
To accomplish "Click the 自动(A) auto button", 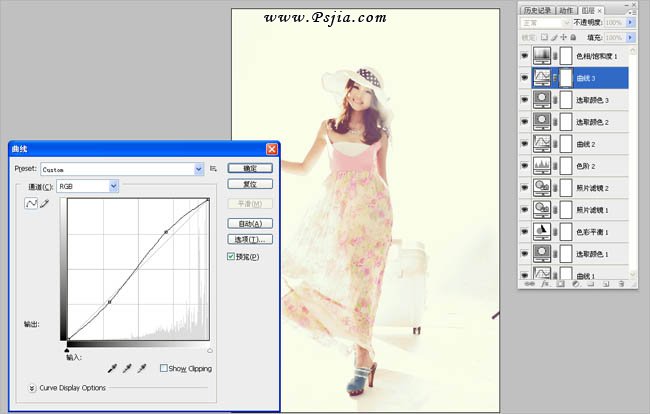I will coord(250,223).
